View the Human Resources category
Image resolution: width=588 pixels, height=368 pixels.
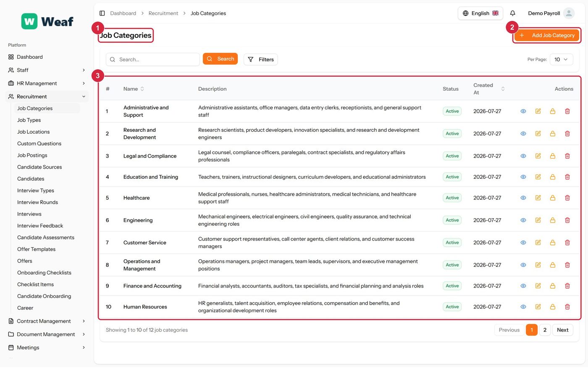tap(523, 307)
